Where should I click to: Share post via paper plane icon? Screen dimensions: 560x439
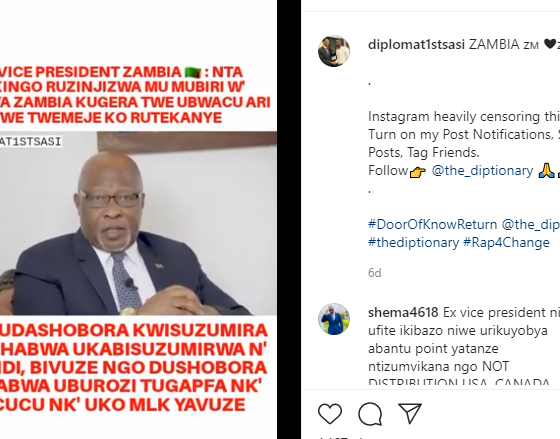point(410,413)
